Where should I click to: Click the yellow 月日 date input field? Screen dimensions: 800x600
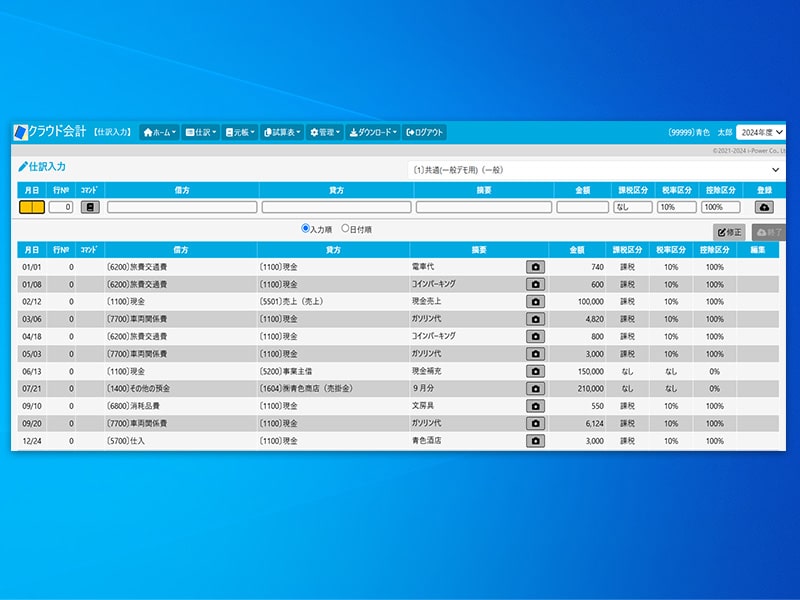(32, 207)
